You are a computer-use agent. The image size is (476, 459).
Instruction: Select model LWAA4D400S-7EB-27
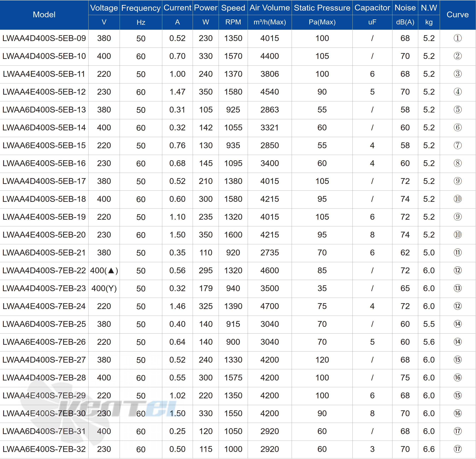(x=44, y=360)
